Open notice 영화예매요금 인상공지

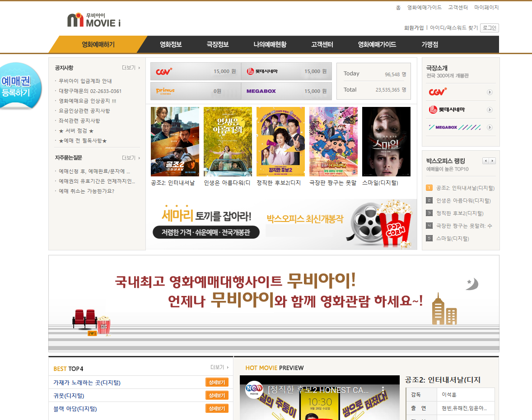pyautogui.click(x=87, y=101)
